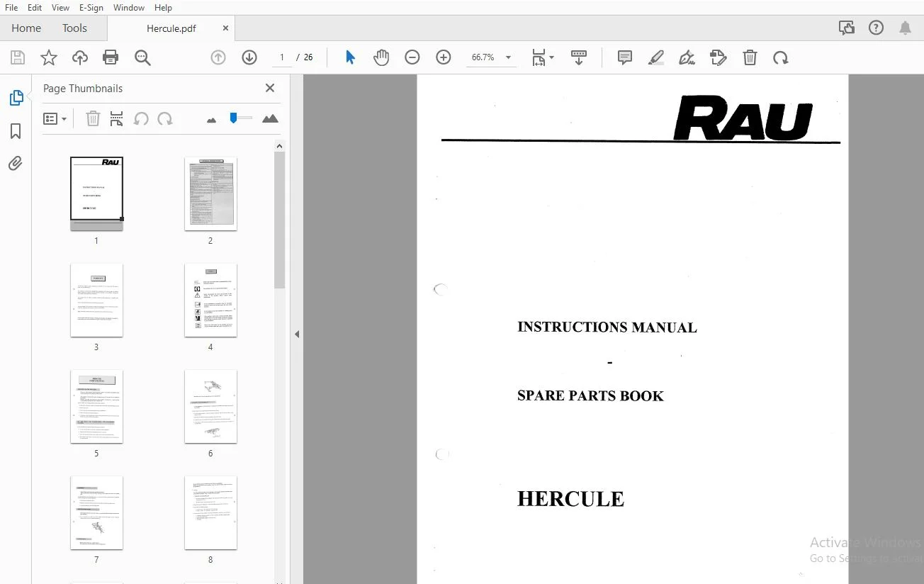The image size is (924, 584).
Task: Add a sticky note comment
Action: pyautogui.click(x=625, y=57)
